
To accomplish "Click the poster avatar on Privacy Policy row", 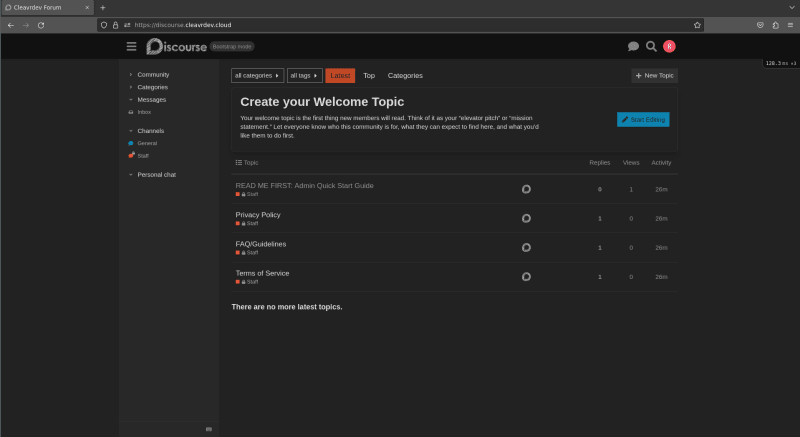I will [x=526, y=218].
